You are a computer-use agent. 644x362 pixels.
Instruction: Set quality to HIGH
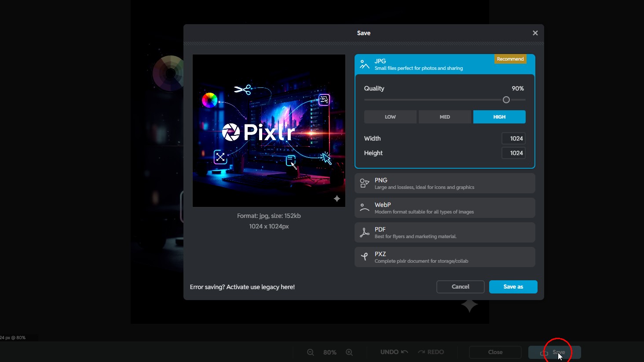[499, 117]
